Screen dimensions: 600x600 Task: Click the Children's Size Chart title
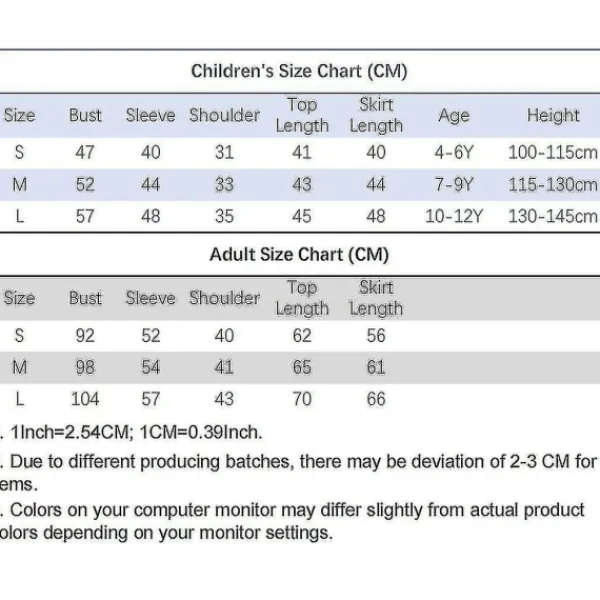click(299, 71)
